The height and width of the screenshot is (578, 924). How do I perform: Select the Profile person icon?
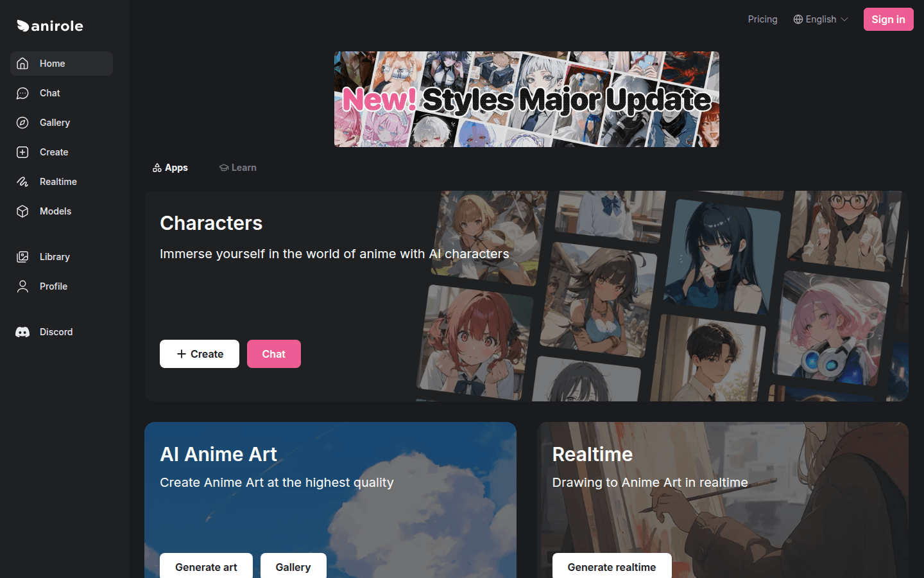[x=21, y=286]
